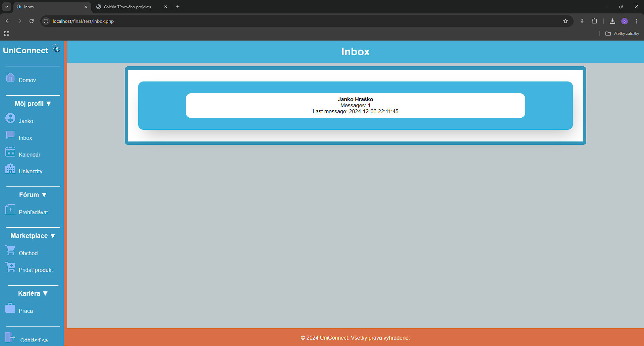Click the Chrome profile avatar
Image resolution: width=644 pixels, height=346 pixels.
click(x=625, y=21)
